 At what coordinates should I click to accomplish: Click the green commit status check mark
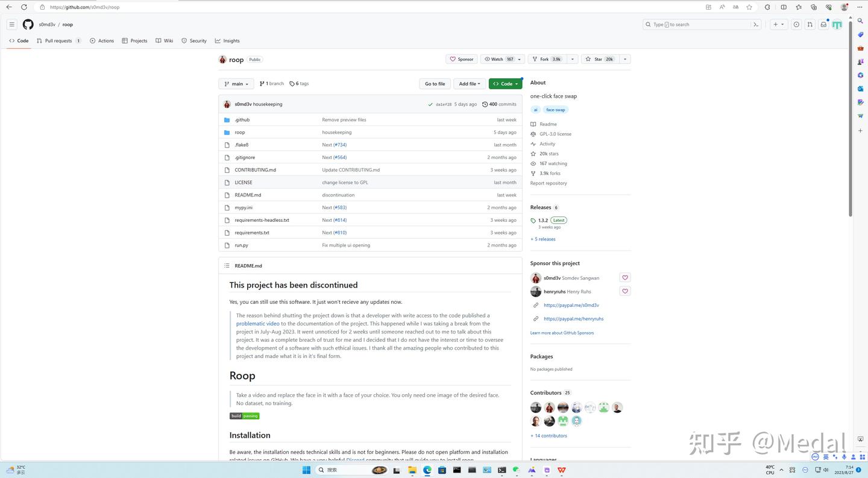click(x=430, y=104)
